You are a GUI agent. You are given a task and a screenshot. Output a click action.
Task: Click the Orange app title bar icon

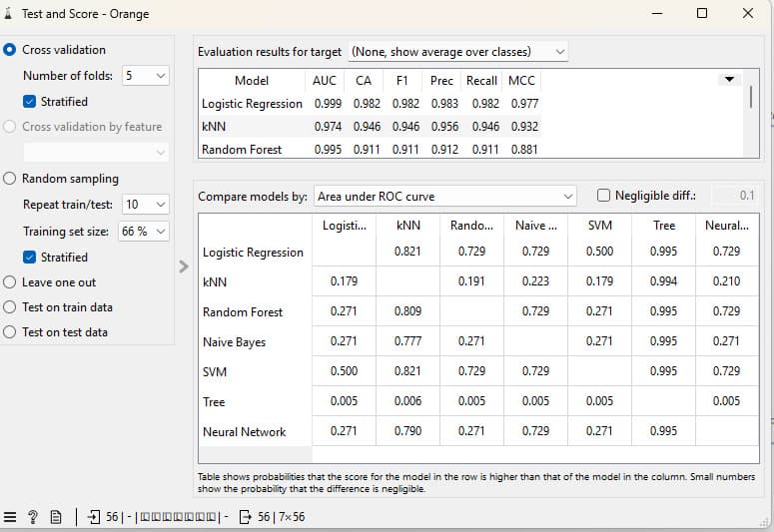tap(8, 14)
